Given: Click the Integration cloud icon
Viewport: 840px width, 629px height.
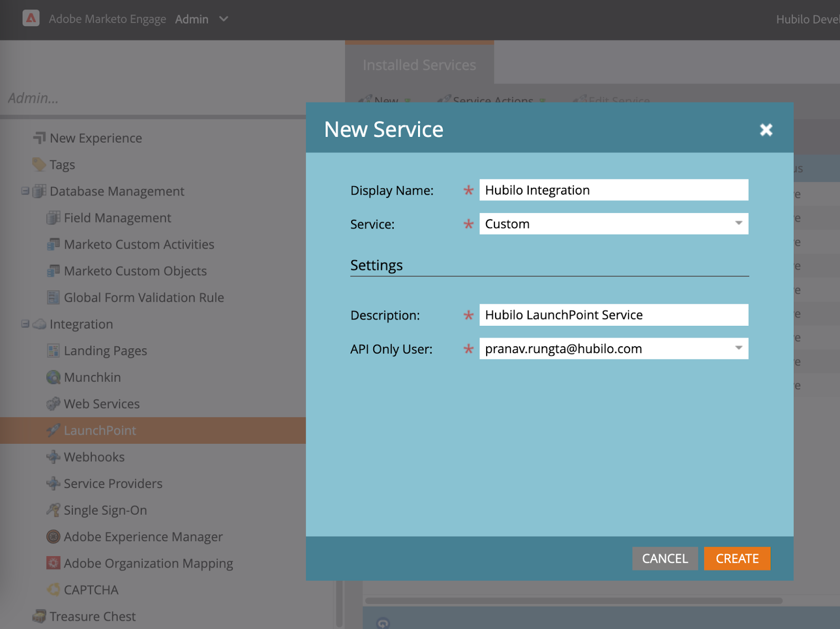Looking at the screenshot, I should click(39, 324).
